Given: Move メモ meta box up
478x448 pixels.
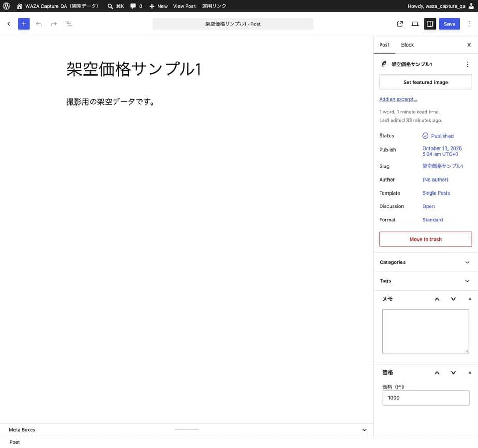Looking at the screenshot, I should (x=437, y=299).
